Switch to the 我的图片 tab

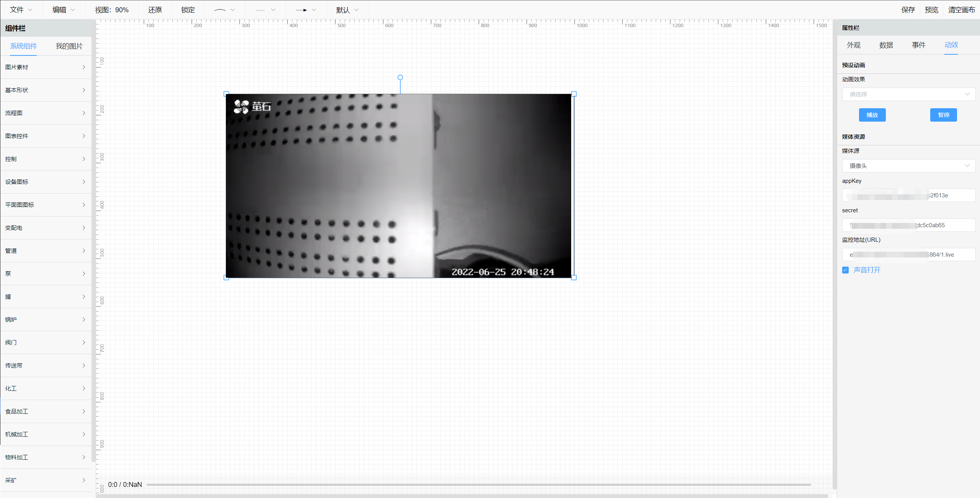coord(69,46)
